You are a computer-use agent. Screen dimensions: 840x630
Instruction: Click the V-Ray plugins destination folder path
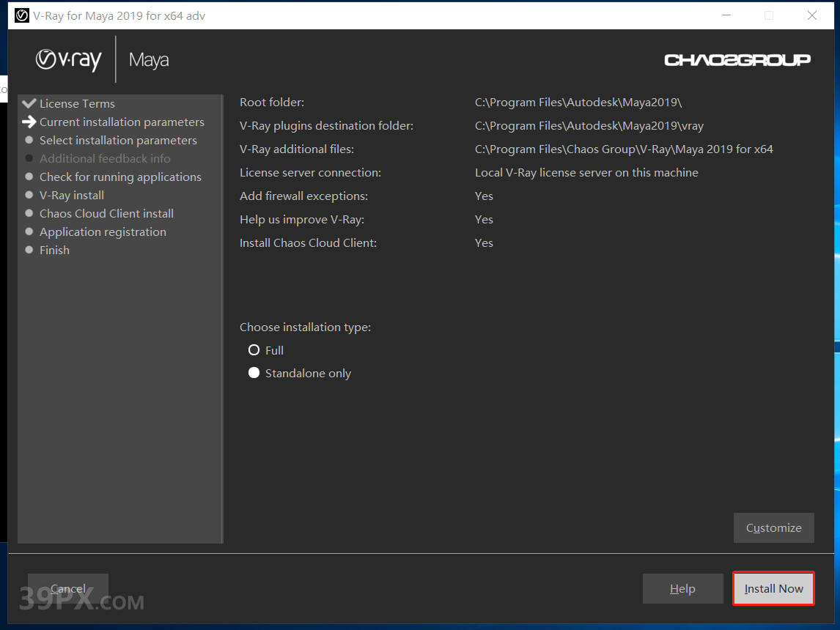coord(589,126)
